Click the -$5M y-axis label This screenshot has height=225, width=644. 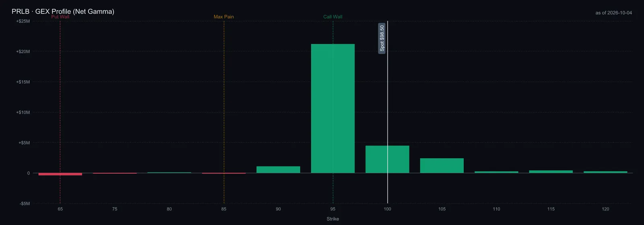point(25,204)
